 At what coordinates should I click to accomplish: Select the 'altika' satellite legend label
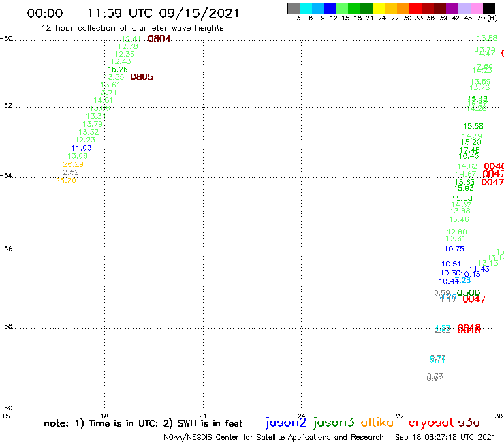point(377,423)
